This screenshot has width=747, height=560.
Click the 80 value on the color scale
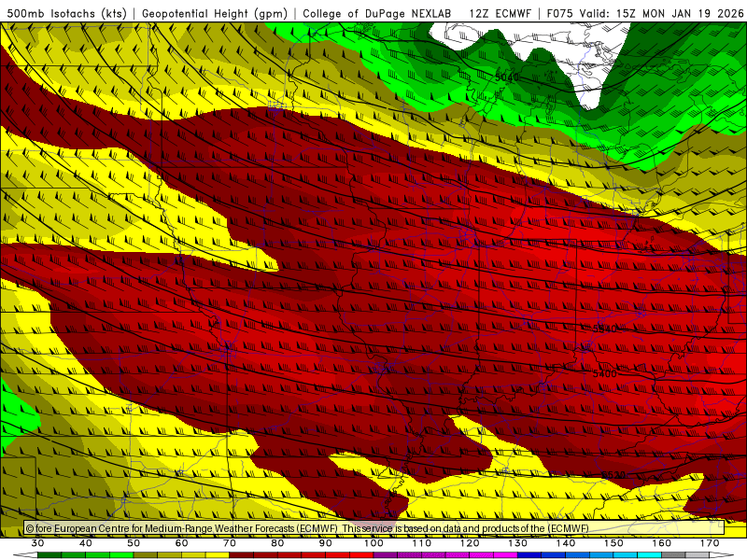click(277, 543)
